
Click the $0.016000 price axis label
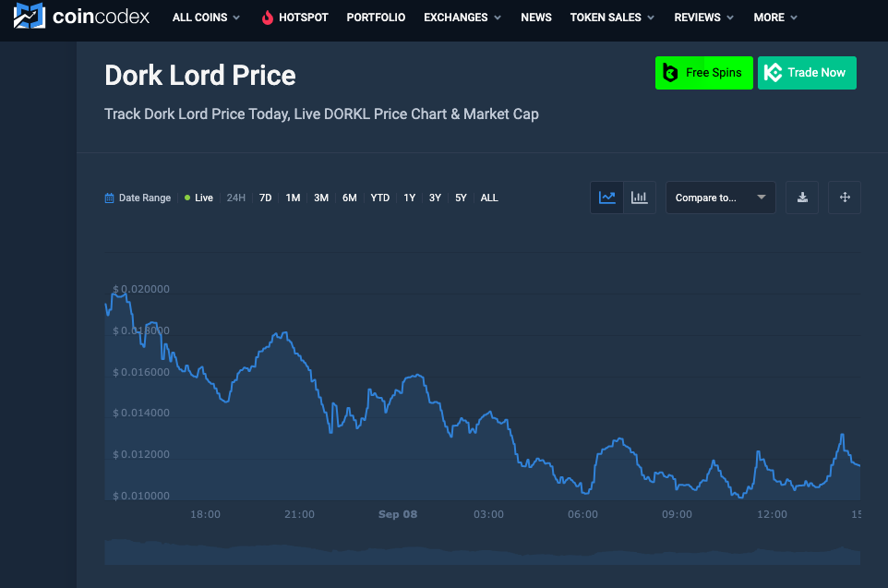pyautogui.click(x=141, y=372)
